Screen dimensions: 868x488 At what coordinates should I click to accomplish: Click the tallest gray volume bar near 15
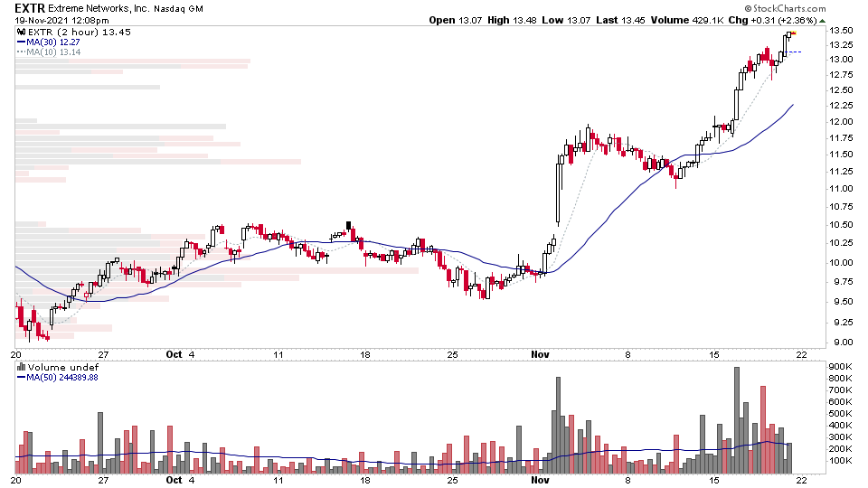click(x=736, y=419)
